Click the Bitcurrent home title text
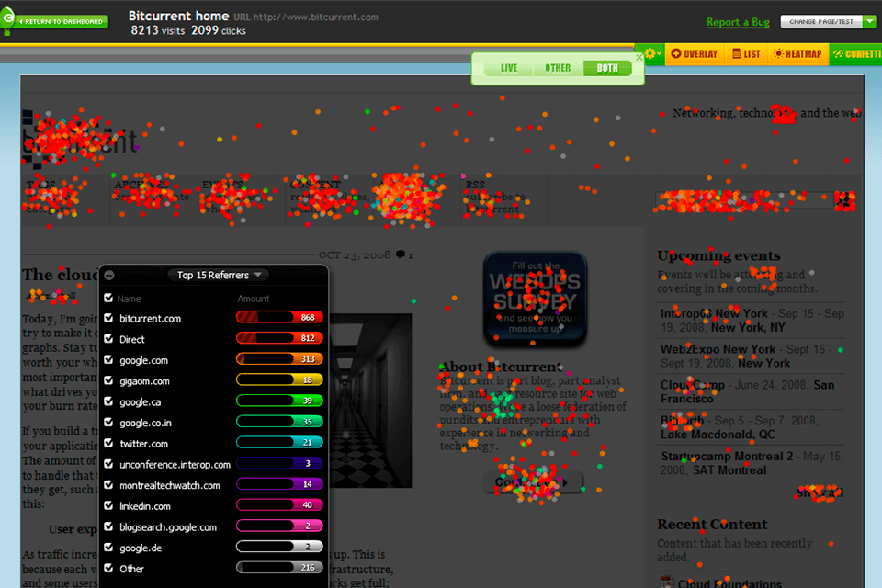Screen dimensions: 882x588 pyautogui.click(x=178, y=16)
